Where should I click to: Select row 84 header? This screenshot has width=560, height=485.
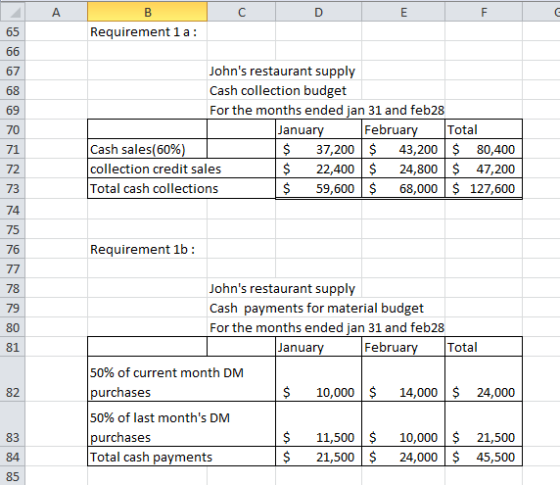(x=12, y=457)
